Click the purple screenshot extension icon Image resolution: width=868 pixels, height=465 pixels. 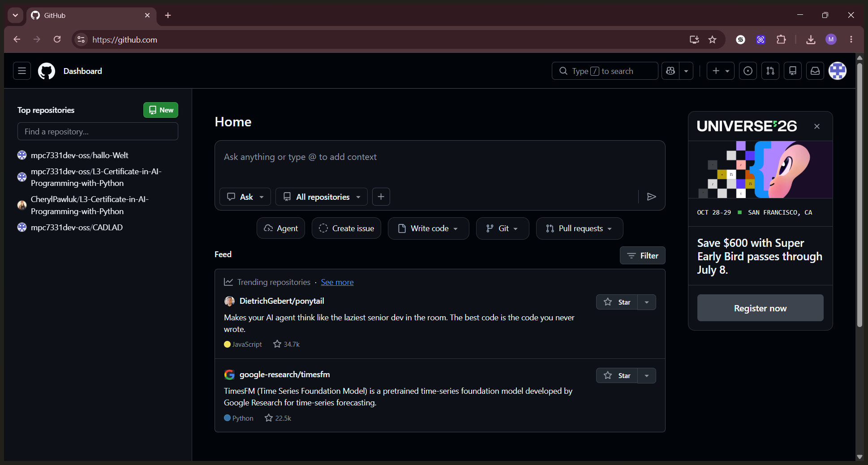tap(761, 39)
